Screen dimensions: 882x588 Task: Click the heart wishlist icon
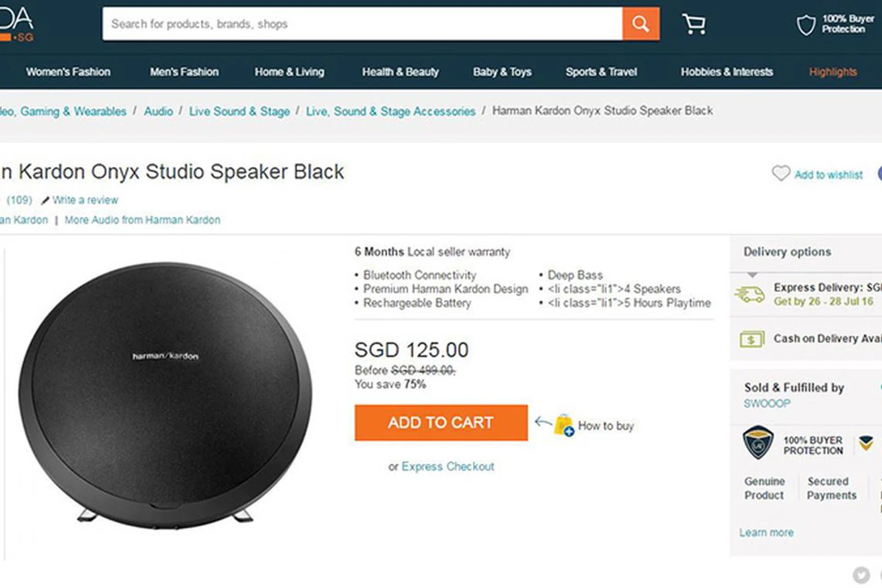pos(780,174)
